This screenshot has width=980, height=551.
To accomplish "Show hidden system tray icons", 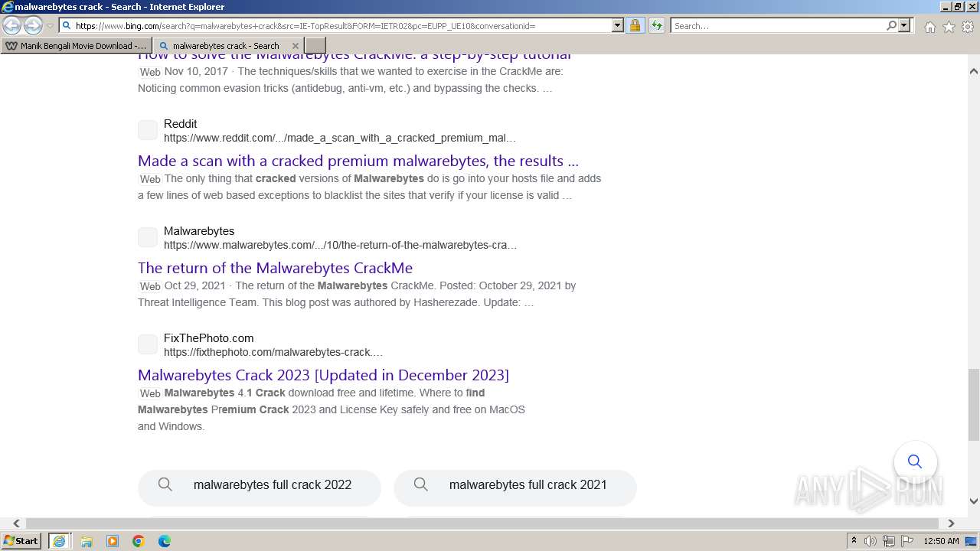I will pyautogui.click(x=854, y=541).
